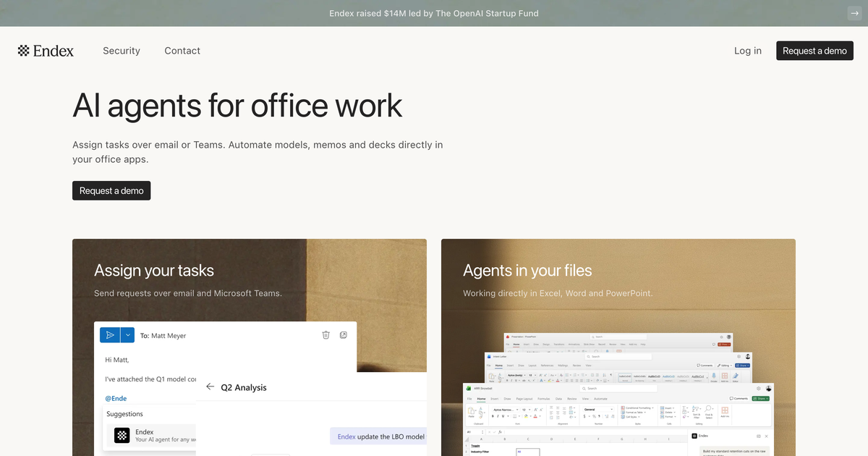The height and width of the screenshot is (456, 868).
Task: Click the Editor icon in the Word ribbon
Action: pyautogui.click(x=735, y=376)
